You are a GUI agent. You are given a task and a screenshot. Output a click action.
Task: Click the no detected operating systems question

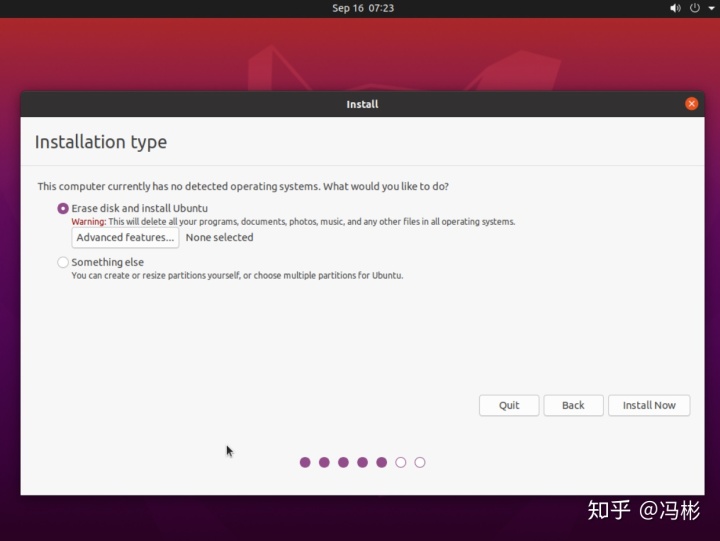point(243,186)
